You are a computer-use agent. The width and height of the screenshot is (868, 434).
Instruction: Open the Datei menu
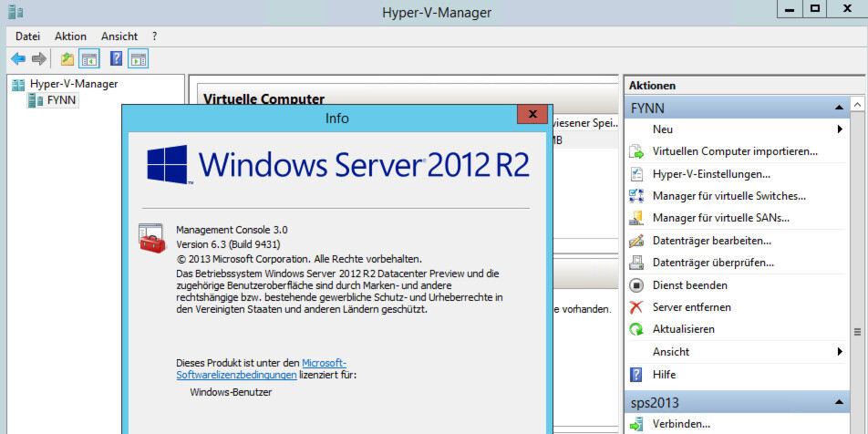[27, 36]
